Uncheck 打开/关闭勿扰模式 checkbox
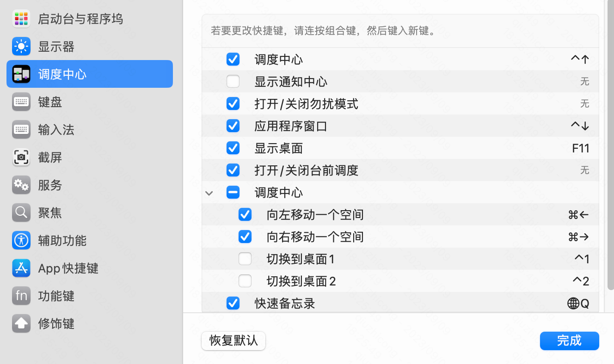The image size is (614, 364). click(233, 103)
